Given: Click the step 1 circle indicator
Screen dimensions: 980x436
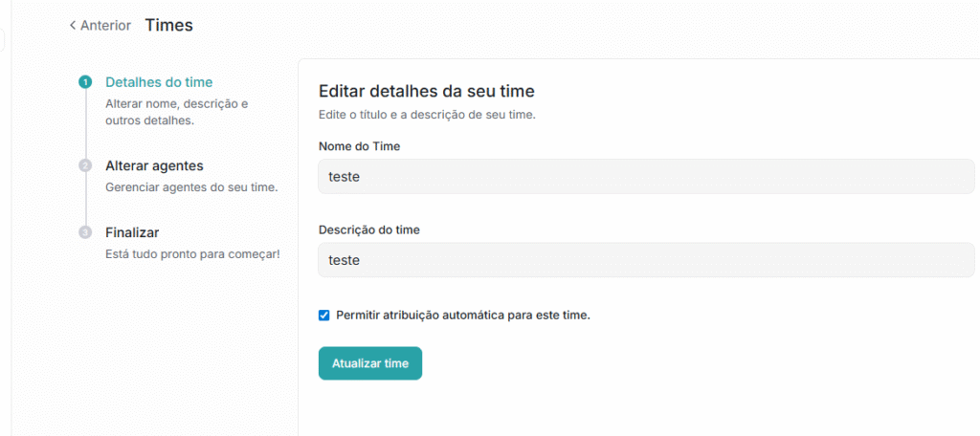Looking at the screenshot, I should pyautogui.click(x=85, y=82).
